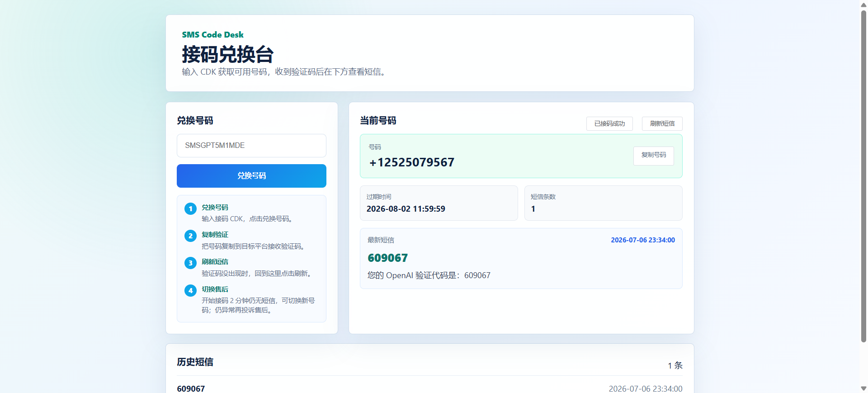Click the SMS Code Desk title
This screenshot has width=868, height=393.
212,35
